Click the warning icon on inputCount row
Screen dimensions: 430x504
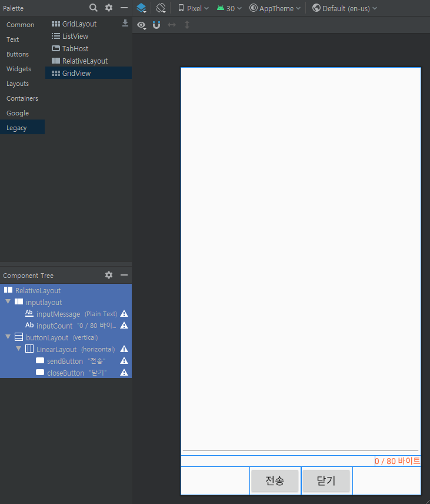[124, 326]
